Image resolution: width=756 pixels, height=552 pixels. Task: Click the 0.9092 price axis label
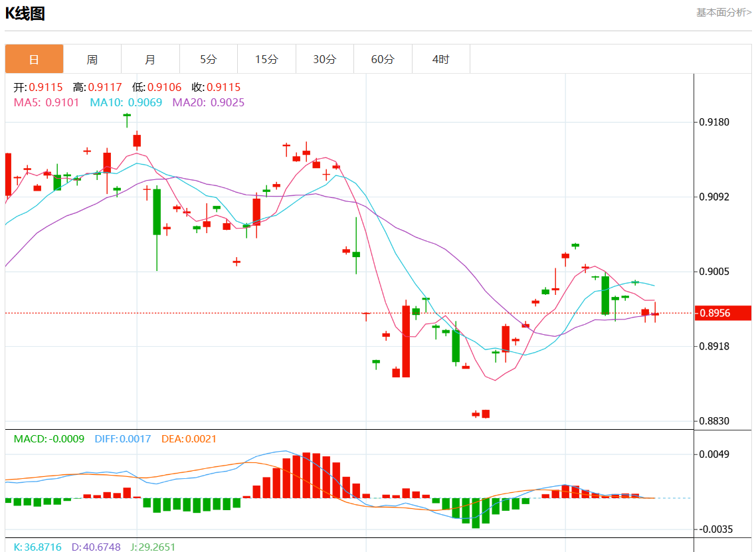(x=714, y=197)
